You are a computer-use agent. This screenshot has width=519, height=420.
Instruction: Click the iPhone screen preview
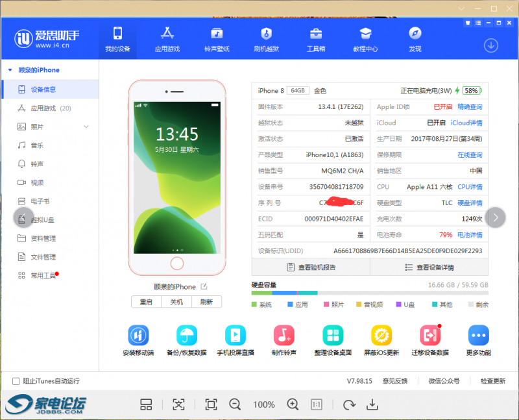point(177,177)
